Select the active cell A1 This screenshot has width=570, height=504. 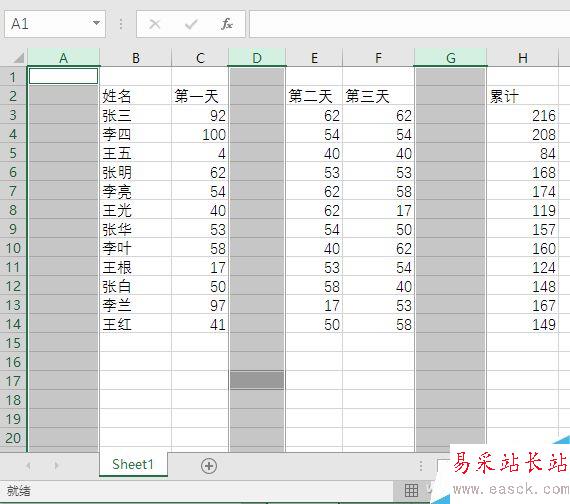[63, 76]
